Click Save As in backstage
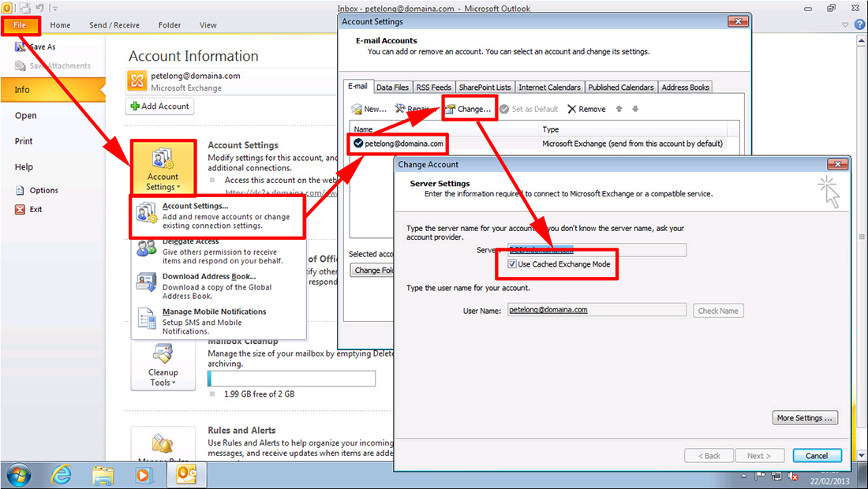The image size is (868, 489). pos(36,47)
